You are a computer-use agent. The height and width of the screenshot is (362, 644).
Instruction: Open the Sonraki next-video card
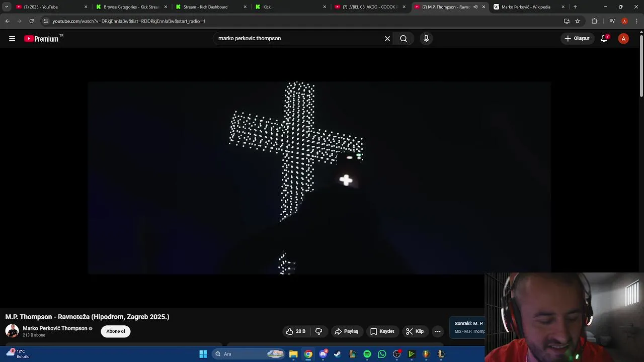click(x=467, y=327)
